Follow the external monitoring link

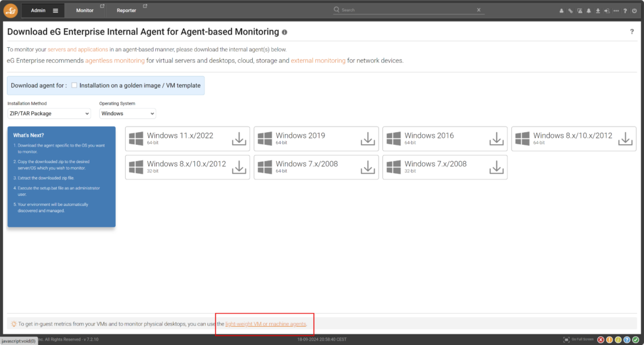tap(318, 61)
